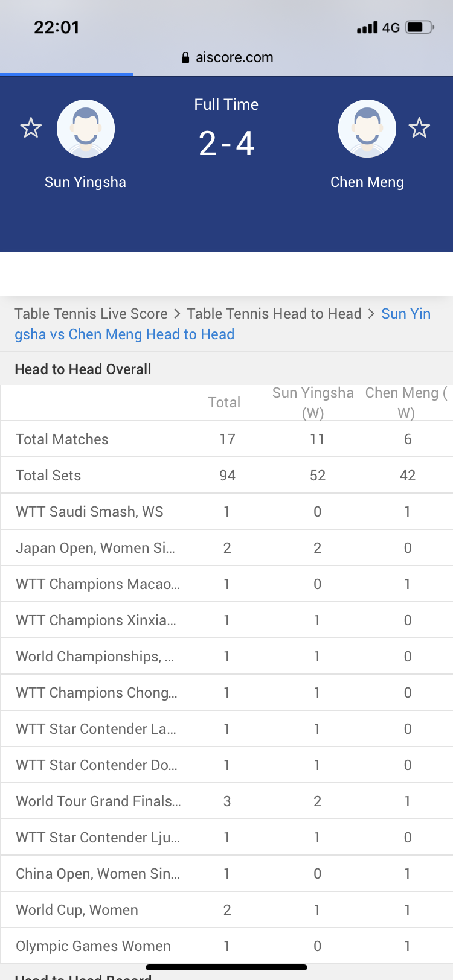Favorite Chen Meng with the star icon
Screen dimensions: 453x980
coord(419,128)
